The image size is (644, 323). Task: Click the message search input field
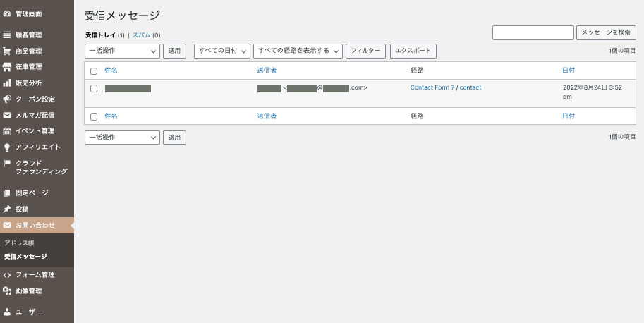(533, 32)
